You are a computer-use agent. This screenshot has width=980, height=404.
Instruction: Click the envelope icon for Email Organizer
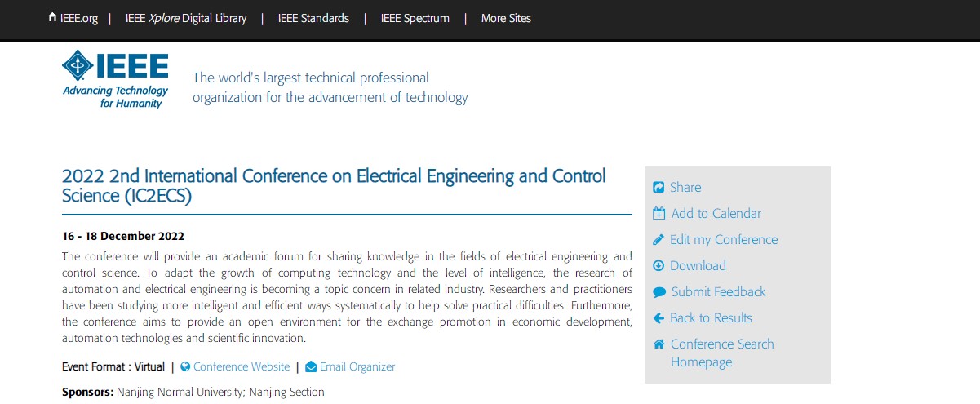click(311, 367)
